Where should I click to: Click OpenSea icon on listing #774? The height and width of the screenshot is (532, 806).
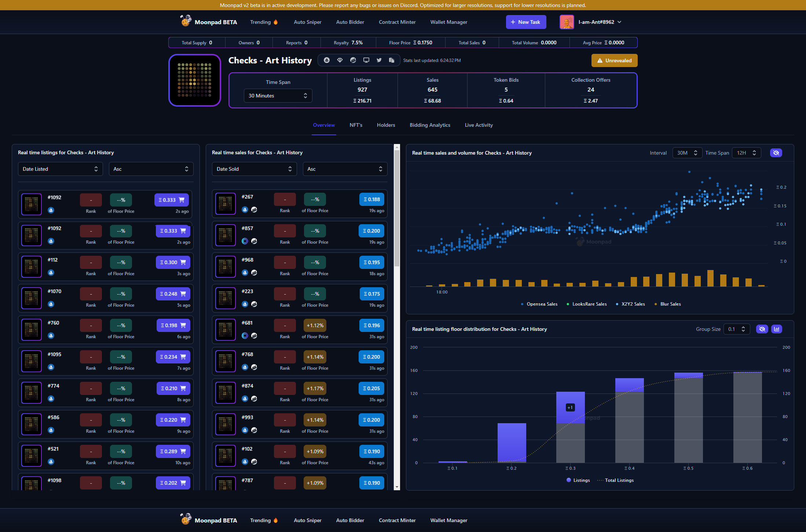51,399
